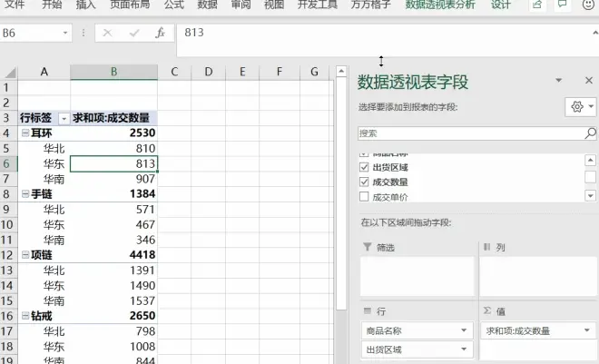This screenshot has width=599, height=364.
Task: Select row 12 header
Action: [7, 255]
